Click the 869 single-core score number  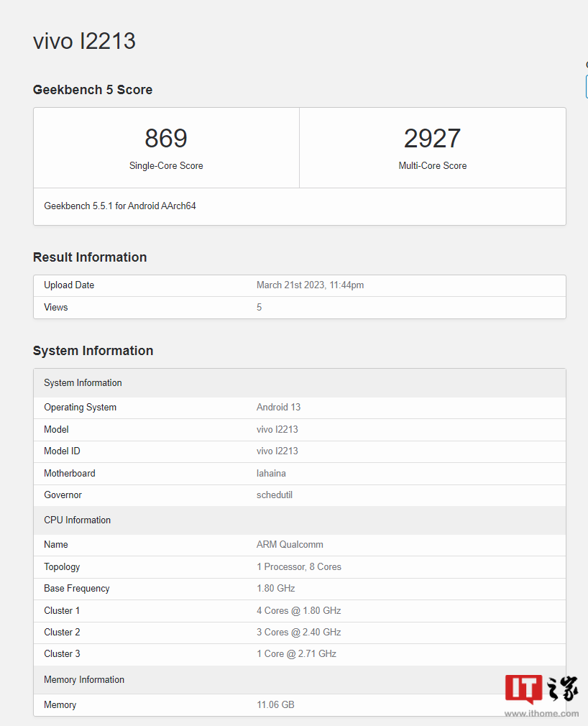pos(166,138)
